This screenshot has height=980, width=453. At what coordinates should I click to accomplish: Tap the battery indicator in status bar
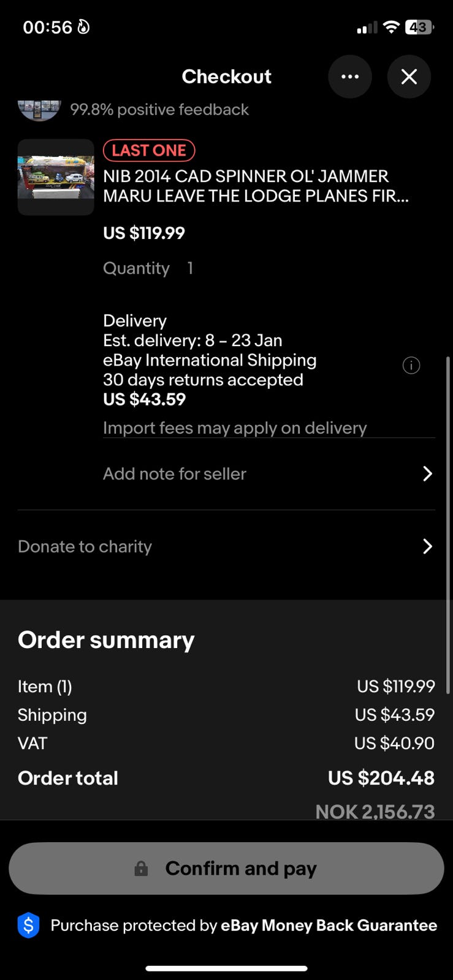[419, 27]
